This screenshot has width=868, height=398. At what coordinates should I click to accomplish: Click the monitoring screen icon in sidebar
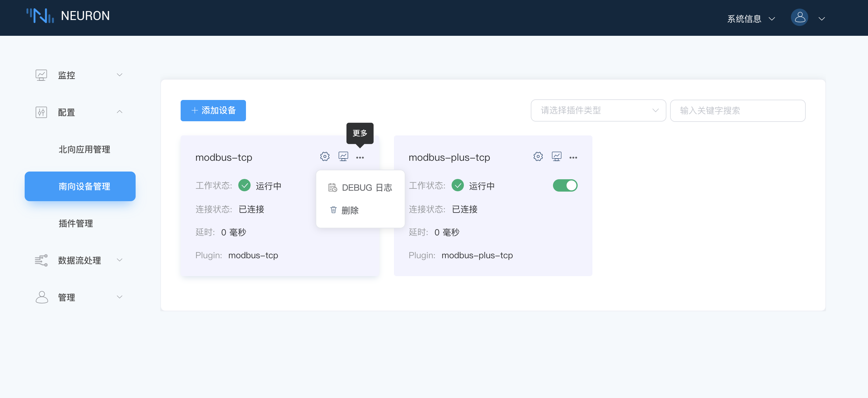[41, 75]
